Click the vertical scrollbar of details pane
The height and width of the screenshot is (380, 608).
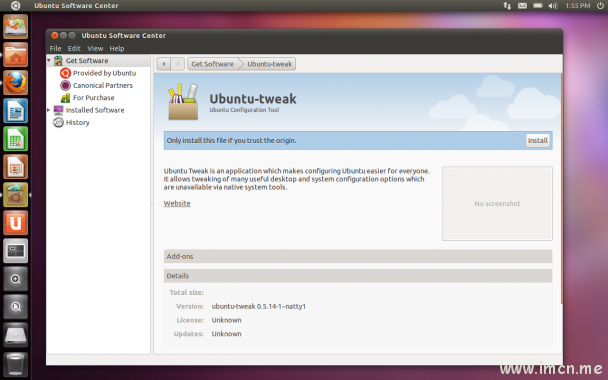561,188
